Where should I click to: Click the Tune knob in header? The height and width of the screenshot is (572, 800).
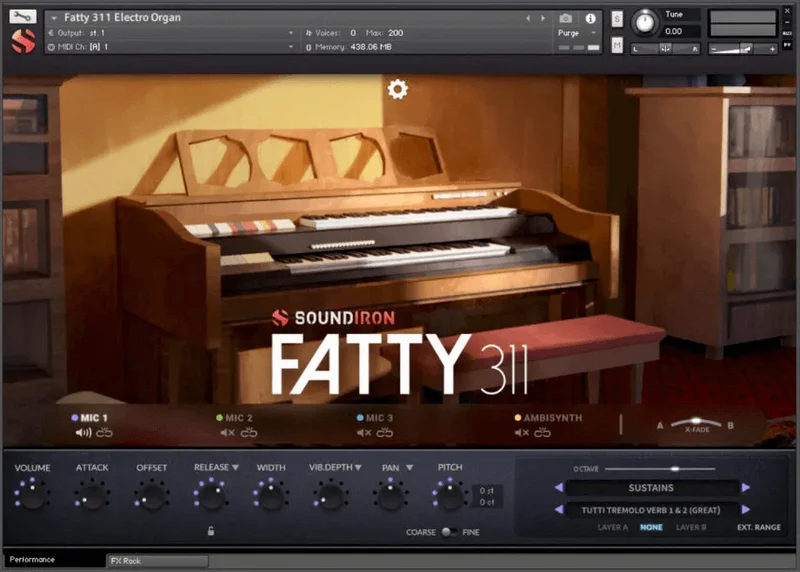coord(645,23)
